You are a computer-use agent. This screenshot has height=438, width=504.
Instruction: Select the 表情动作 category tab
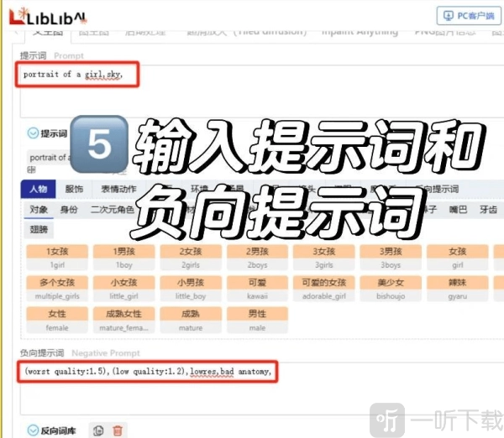point(118,190)
